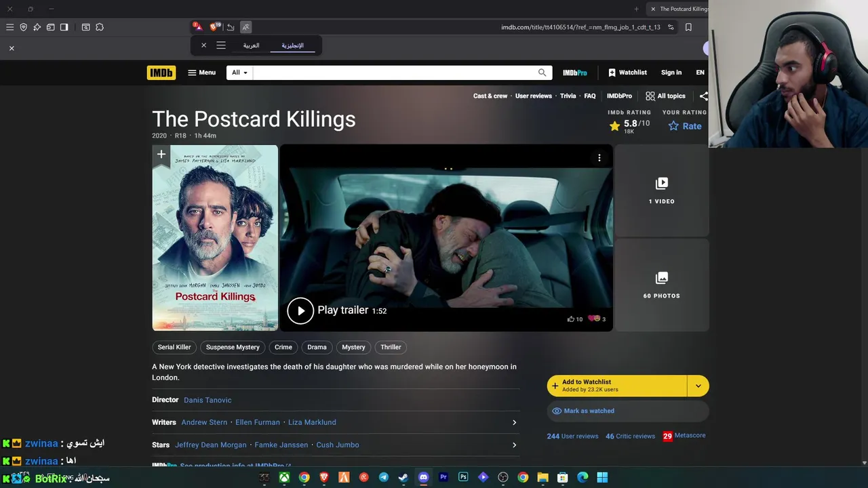Open the EN language selector
This screenshot has width=868, height=488.
click(700, 73)
